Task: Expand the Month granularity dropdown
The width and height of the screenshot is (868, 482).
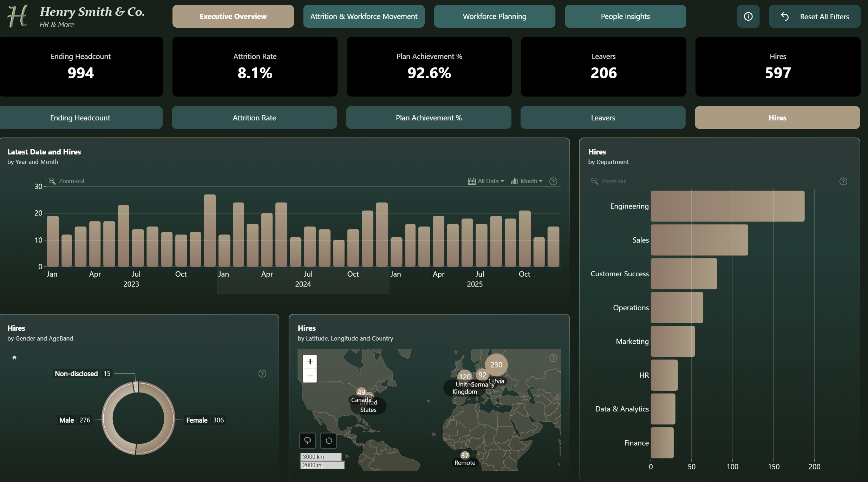Action: coord(527,181)
